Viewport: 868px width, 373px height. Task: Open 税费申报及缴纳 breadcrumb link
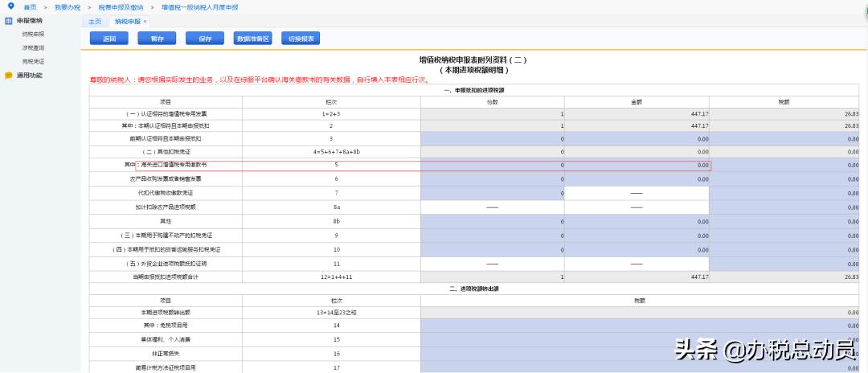pyautogui.click(x=121, y=7)
